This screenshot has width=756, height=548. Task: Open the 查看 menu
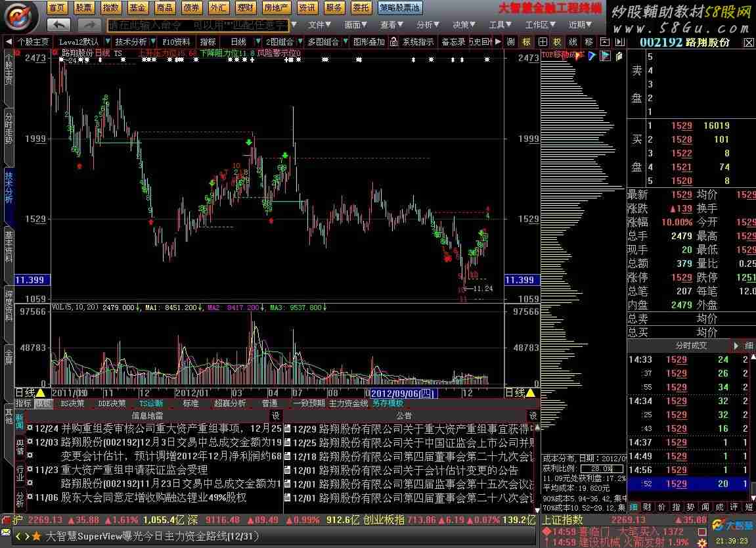[x=391, y=24]
